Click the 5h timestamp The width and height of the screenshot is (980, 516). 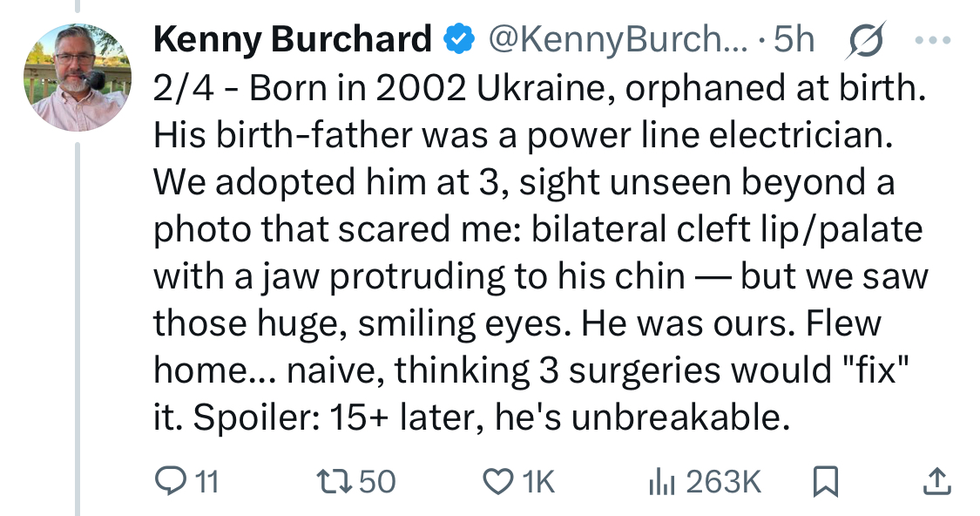[794, 39]
